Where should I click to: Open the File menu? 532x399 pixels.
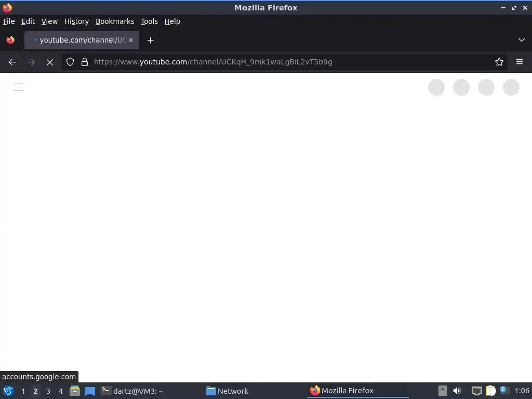[9, 21]
